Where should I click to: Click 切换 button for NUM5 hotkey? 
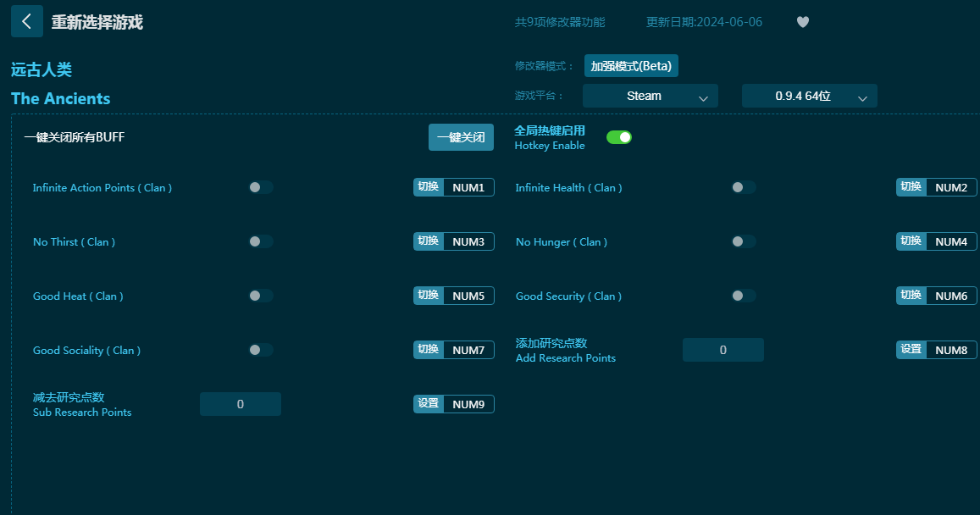coord(429,296)
